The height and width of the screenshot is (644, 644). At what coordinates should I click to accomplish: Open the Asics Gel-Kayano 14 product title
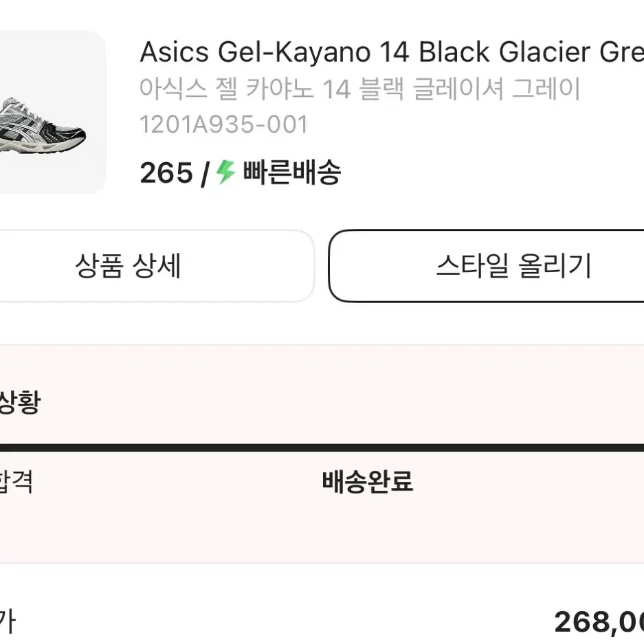392,52
